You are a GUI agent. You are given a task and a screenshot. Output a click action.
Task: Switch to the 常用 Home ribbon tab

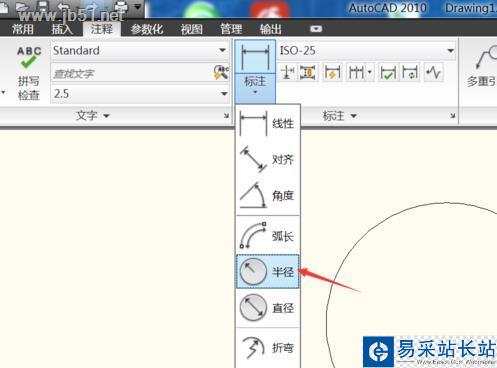pyautogui.click(x=23, y=29)
